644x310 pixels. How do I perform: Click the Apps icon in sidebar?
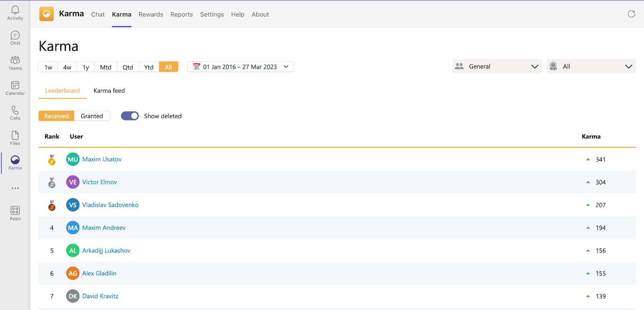15,213
